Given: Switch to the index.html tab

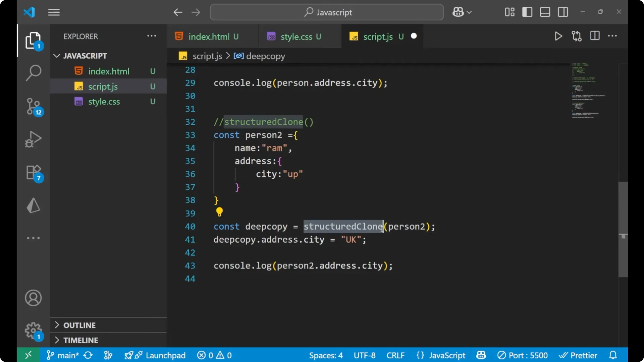Looking at the screenshot, I should (209, 36).
